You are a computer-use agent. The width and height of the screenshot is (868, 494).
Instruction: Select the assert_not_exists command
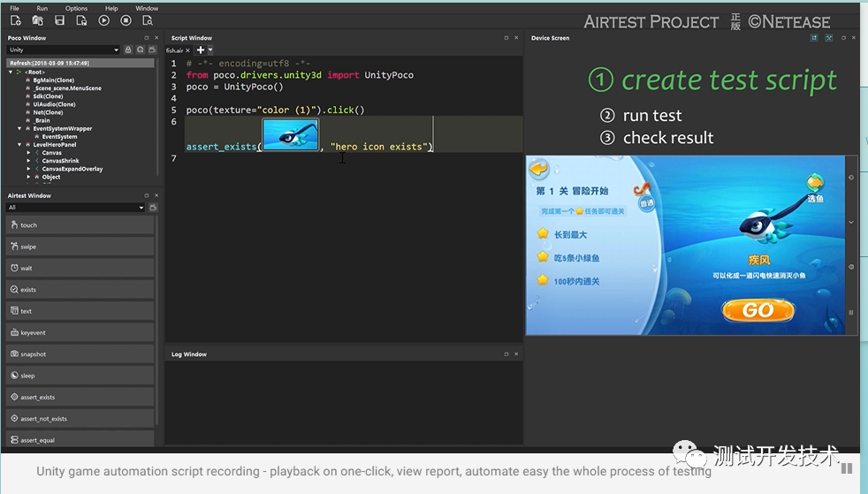80,419
